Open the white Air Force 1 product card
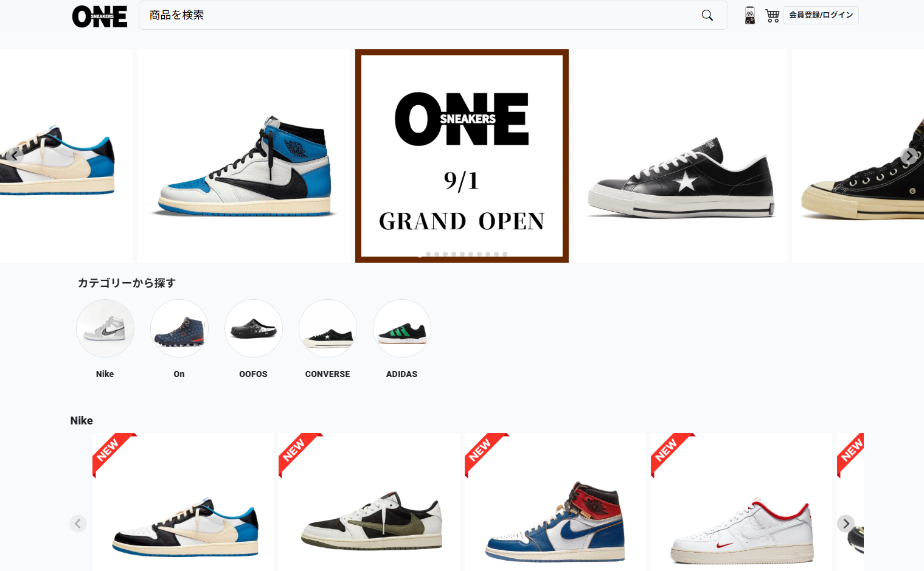The image size is (924, 571). 741,502
